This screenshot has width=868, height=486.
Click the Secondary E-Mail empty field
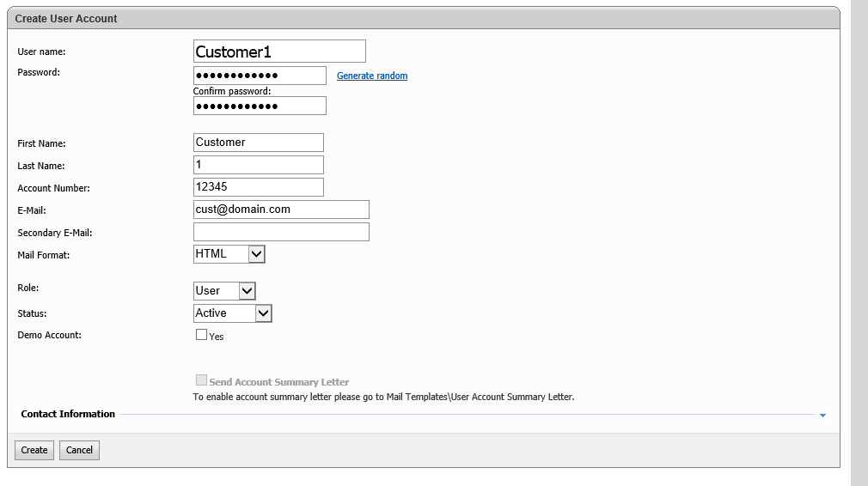pos(281,232)
